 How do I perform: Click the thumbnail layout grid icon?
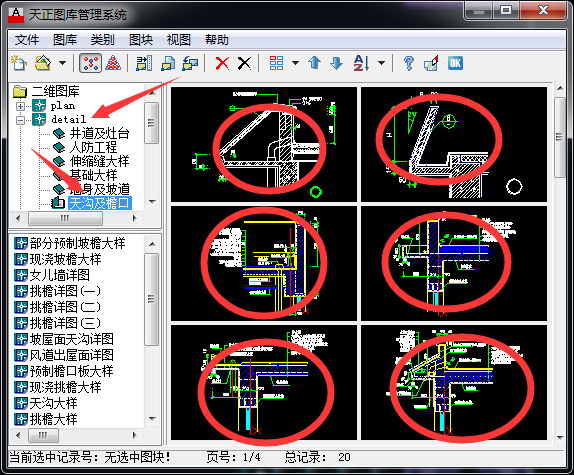click(x=276, y=63)
